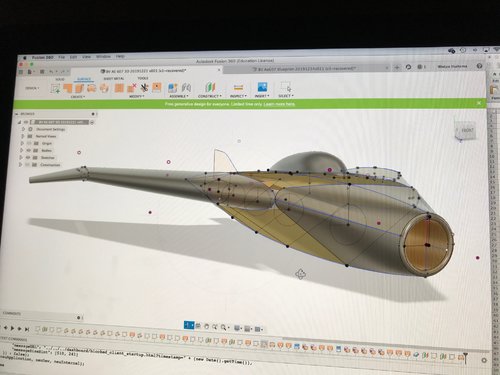This screenshot has height=375, width=500.
Task: Click the Insert image icon
Action: coord(262,87)
